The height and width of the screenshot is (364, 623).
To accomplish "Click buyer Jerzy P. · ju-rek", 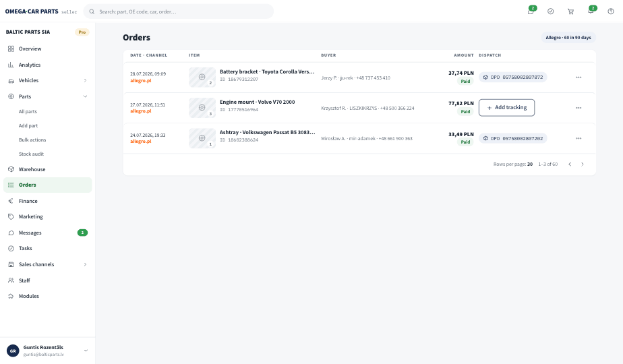I will 337,78.
